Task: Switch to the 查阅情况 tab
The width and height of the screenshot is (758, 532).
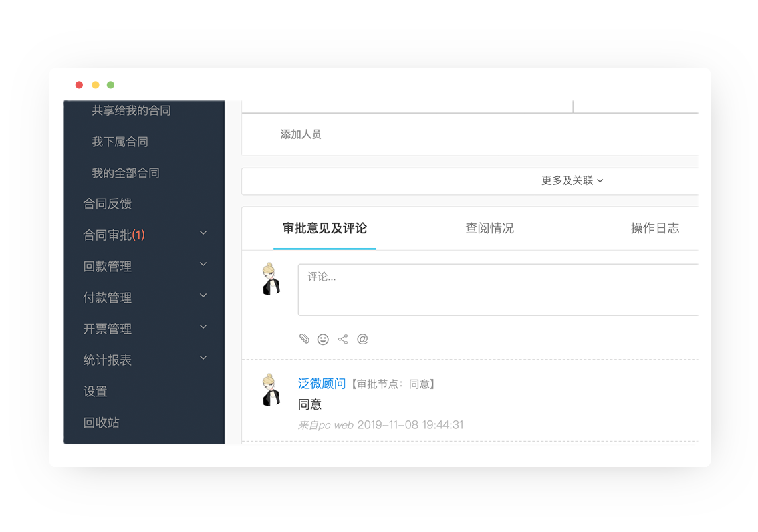Action: 489,228
